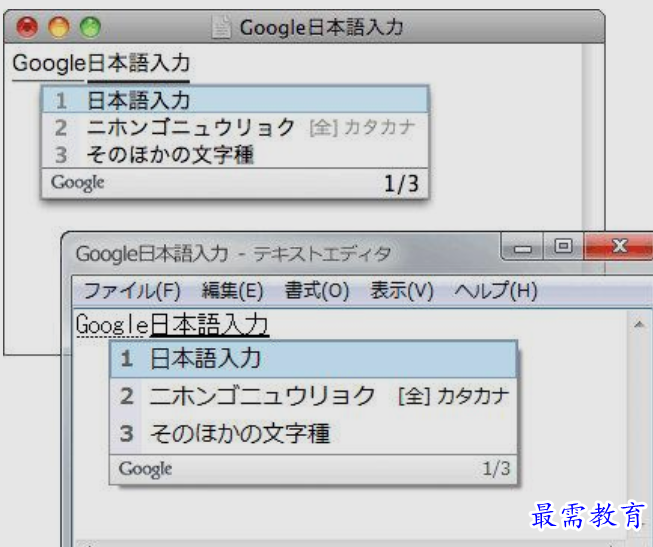Select candidate 1 日本語入力 in Mac window

(235, 100)
